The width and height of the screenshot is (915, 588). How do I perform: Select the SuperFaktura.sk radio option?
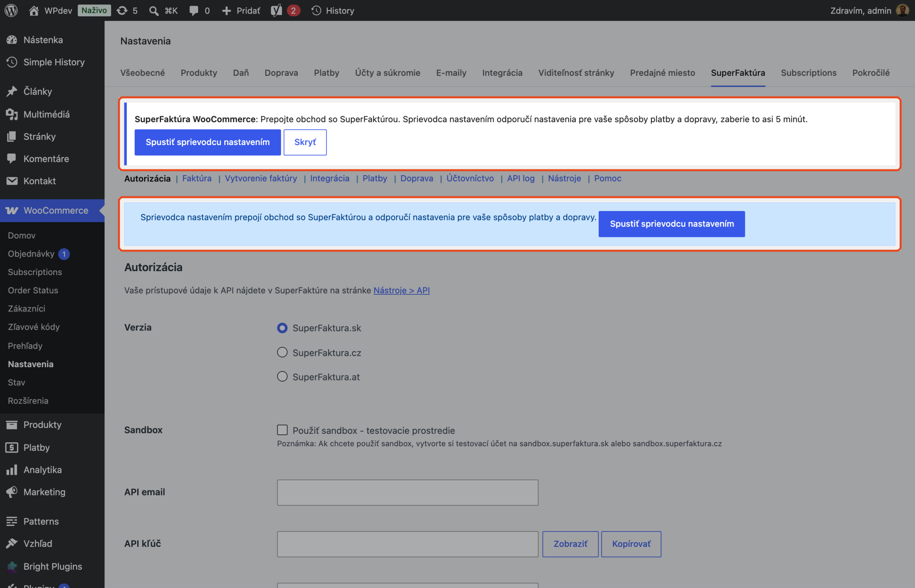point(282,328)
